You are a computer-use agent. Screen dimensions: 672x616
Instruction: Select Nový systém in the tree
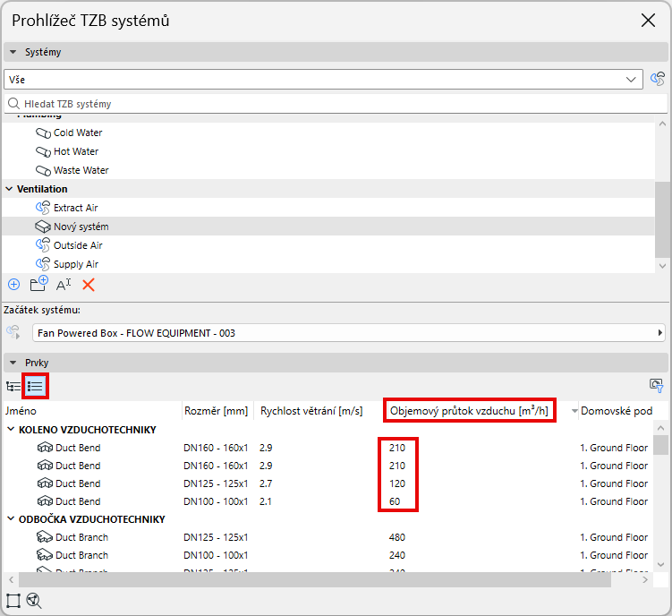pyautogui.click(x=81, y=227)
